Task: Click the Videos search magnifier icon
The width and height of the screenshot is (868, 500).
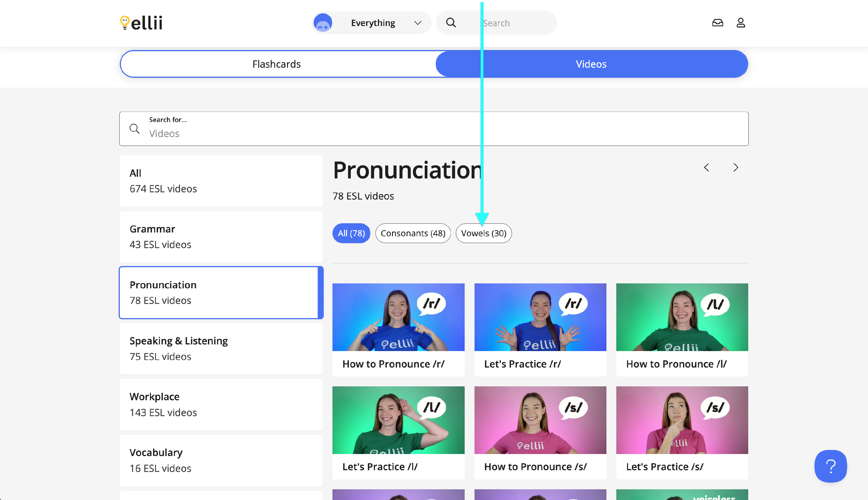Action: coord(134,129)
